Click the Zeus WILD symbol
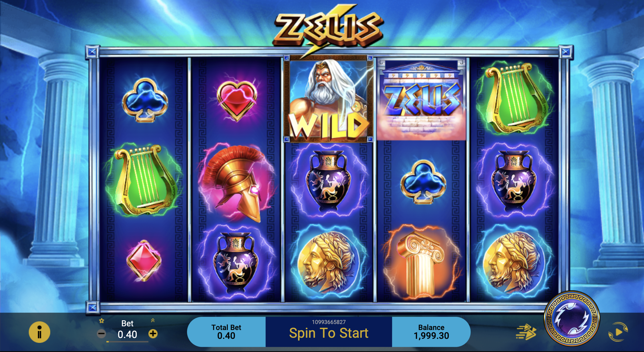This screenshot has height=352, width=644. coord(329,99)
